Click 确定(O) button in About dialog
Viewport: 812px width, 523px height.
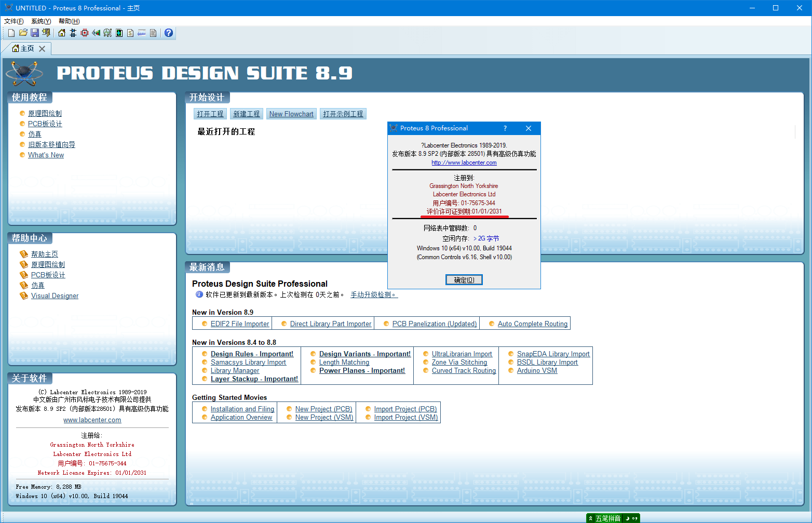click(464, 280)
